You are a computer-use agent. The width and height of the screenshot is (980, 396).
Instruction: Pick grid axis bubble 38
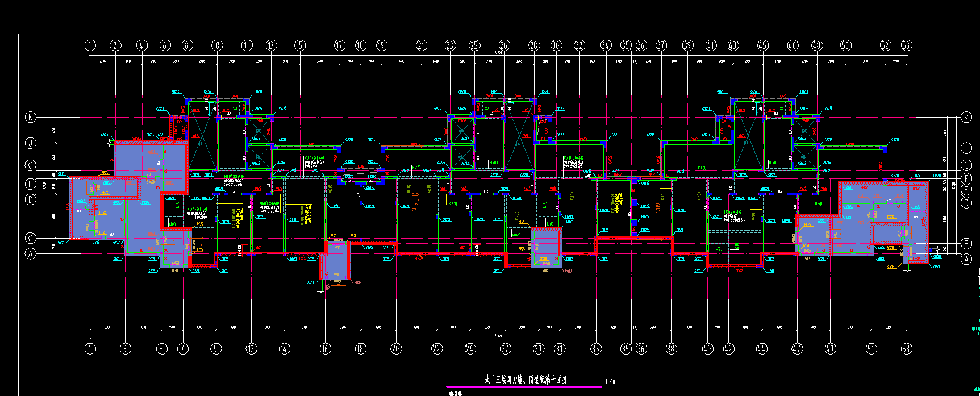(x=672, y=348)
